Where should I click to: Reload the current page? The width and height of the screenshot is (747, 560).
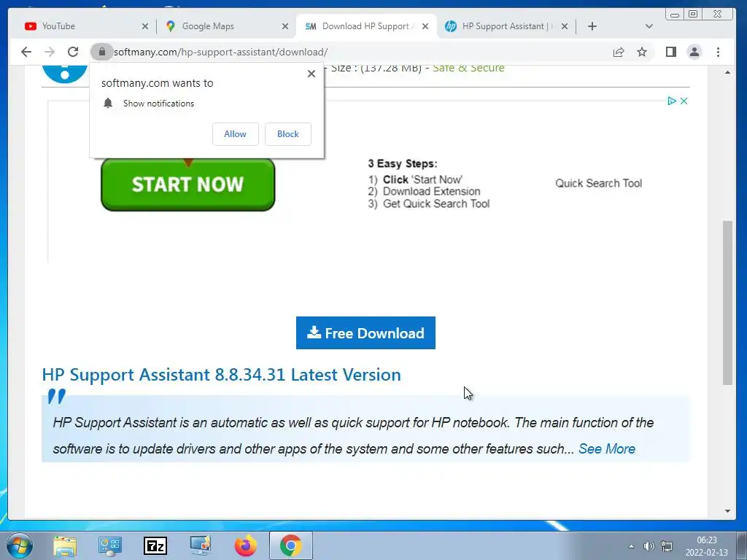73,52
